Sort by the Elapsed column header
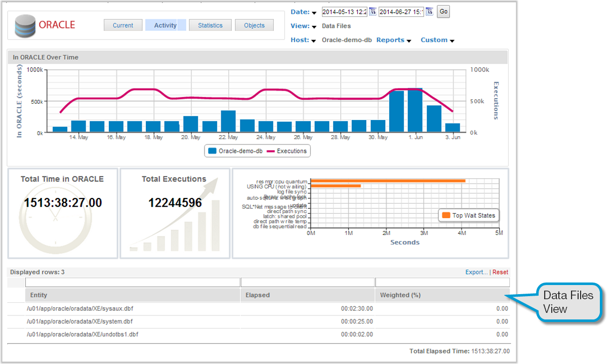612x364 pixels. [x=308, y=295]
